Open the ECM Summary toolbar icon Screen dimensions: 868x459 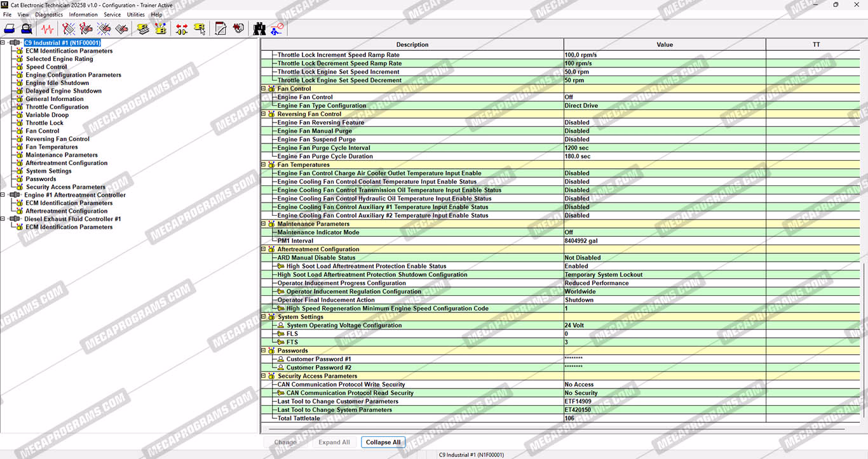[x=143, y=29]
